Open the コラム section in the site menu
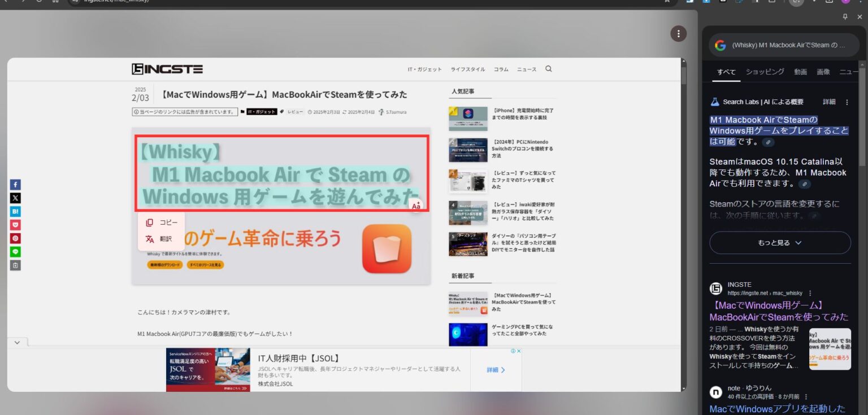 [500, 69]
